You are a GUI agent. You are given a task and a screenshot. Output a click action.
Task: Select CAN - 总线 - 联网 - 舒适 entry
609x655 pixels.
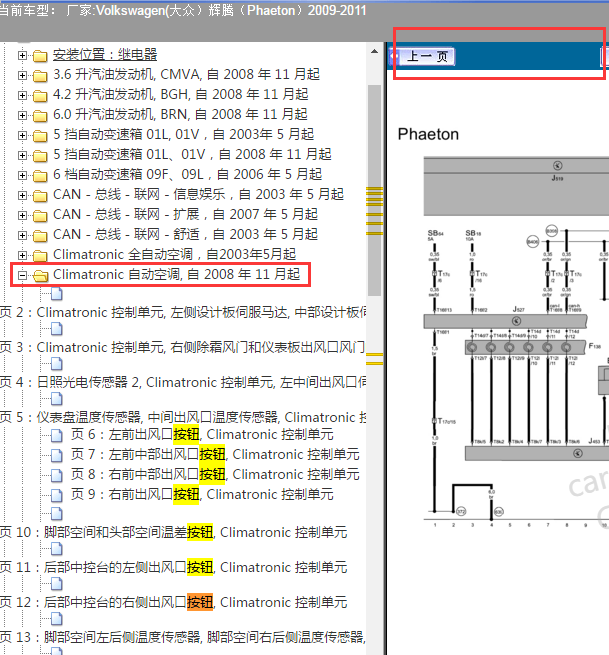point(185,234)
